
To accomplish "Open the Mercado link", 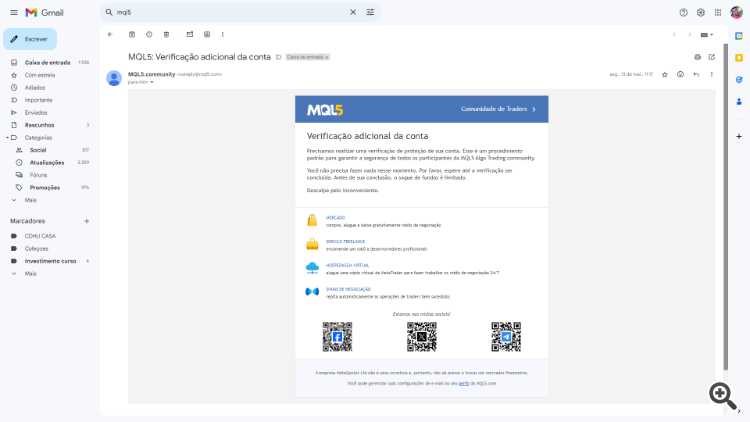I will pos(335,218).
